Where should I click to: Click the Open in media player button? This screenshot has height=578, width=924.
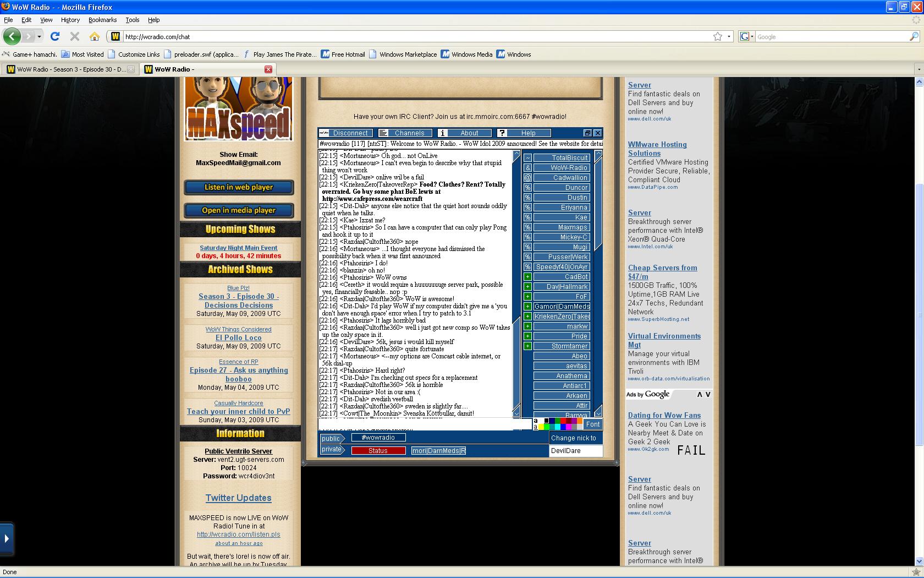pyautogui.click(x=239, y=210)
